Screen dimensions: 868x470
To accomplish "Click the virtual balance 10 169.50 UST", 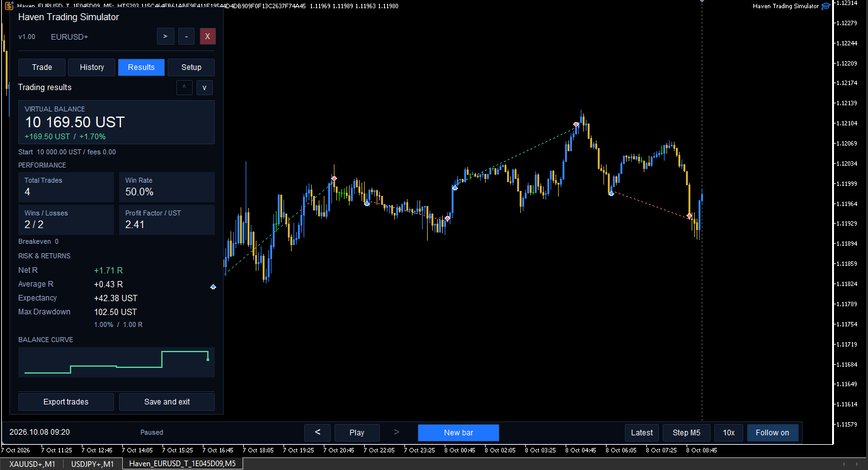I will (75, 122).
